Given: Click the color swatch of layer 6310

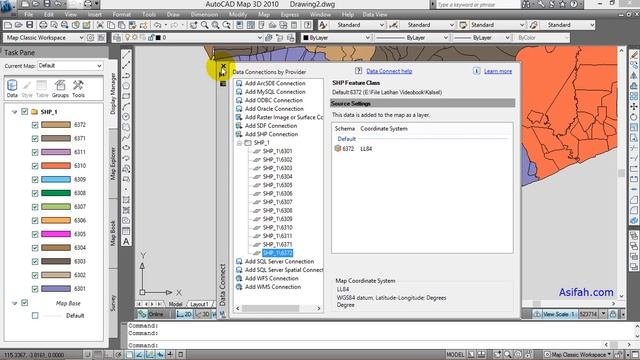Looking at the screenshot, I should [56, 166].
